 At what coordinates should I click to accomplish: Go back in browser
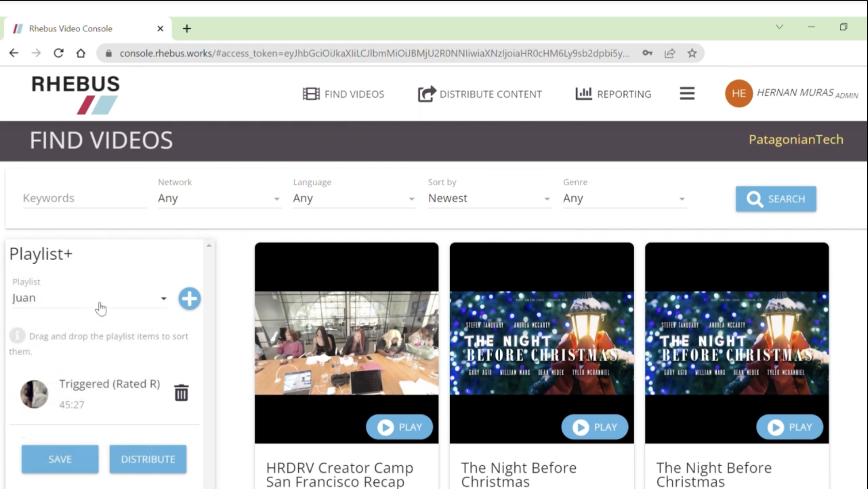(x=14, y=53)
